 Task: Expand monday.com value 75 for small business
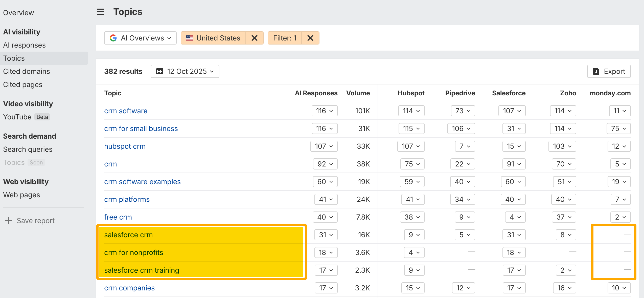point(618,129)
